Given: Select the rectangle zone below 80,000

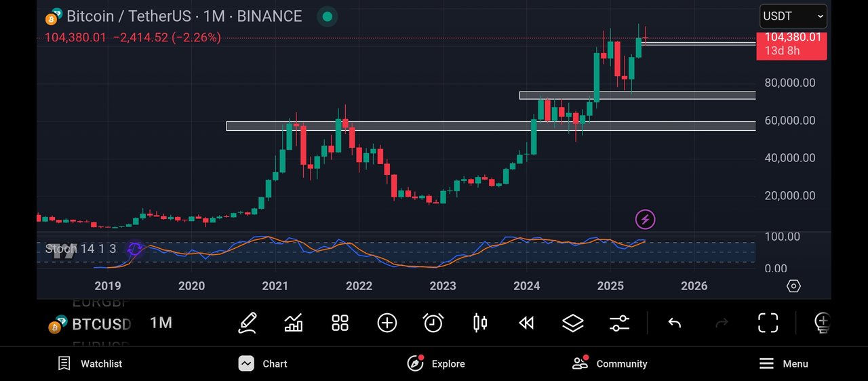Looking at the screenshot, I should click(637, 96).
